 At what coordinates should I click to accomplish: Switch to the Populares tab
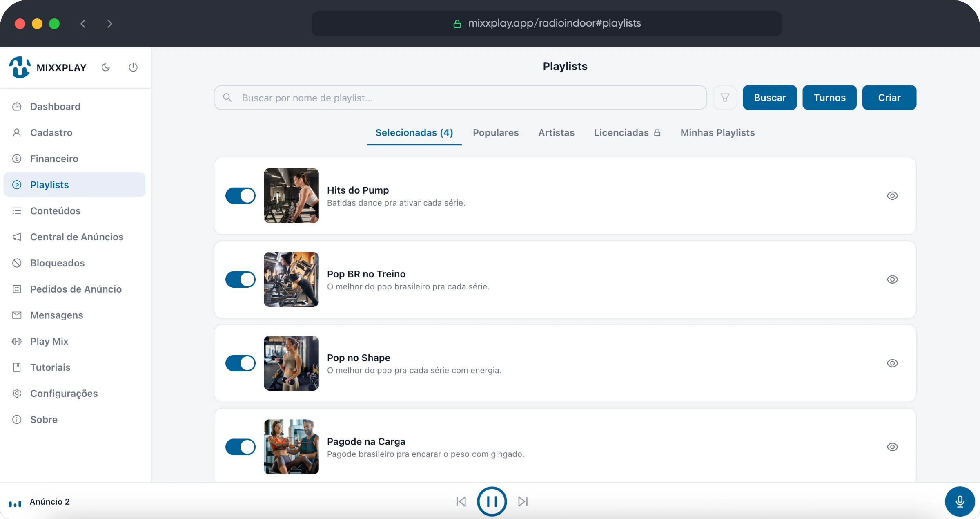pos(496,133)
